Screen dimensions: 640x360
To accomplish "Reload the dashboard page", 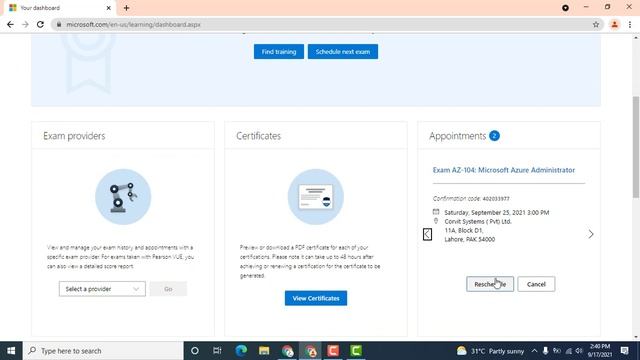I will coord(40,24).
